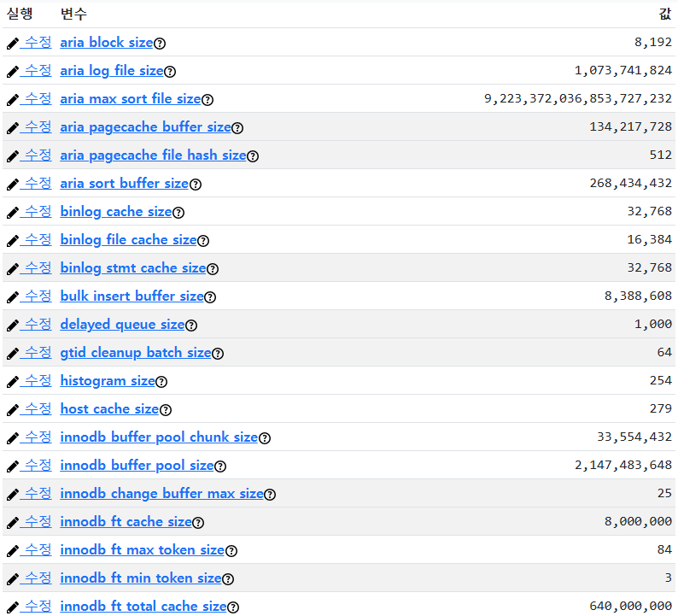Open help for innodb buffer pool size
This screenshot has width=678, height=616.
point(220,466)
